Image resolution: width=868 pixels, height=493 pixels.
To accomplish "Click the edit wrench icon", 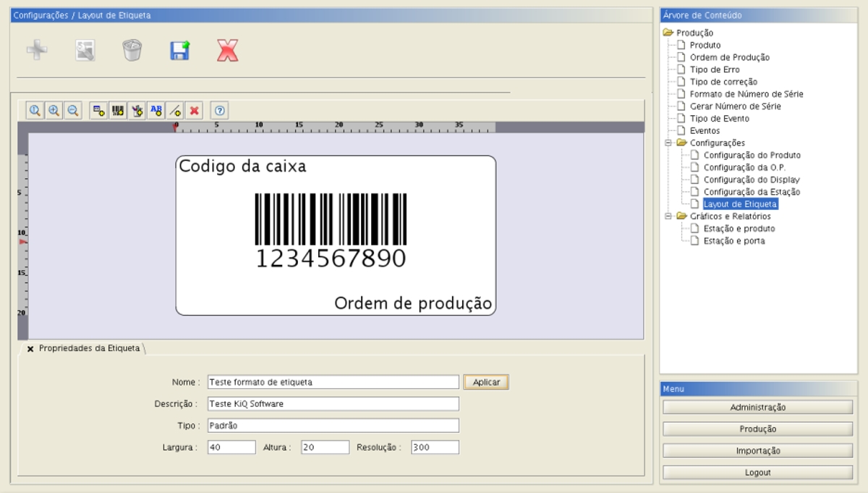I will tap(85, 50).
